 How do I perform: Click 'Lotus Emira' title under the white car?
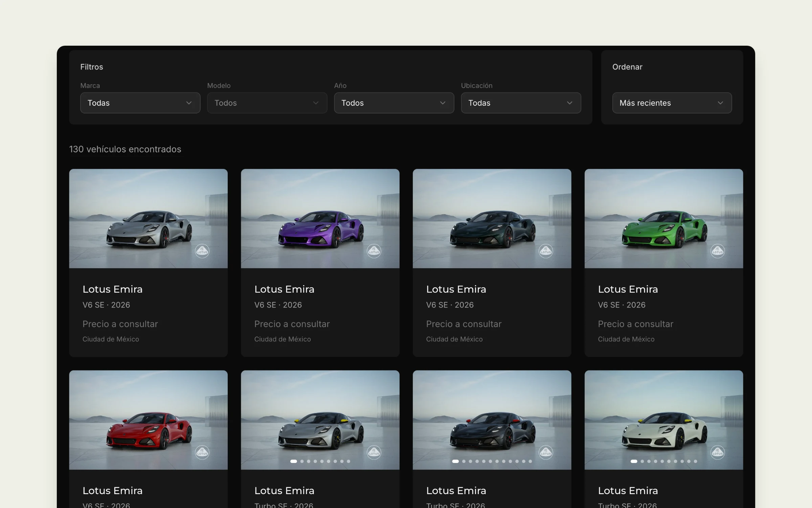[x=628, y=491]
